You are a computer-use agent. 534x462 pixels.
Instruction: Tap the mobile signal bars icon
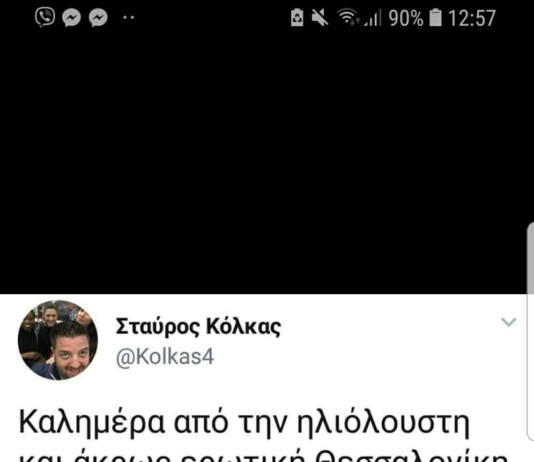372,18
